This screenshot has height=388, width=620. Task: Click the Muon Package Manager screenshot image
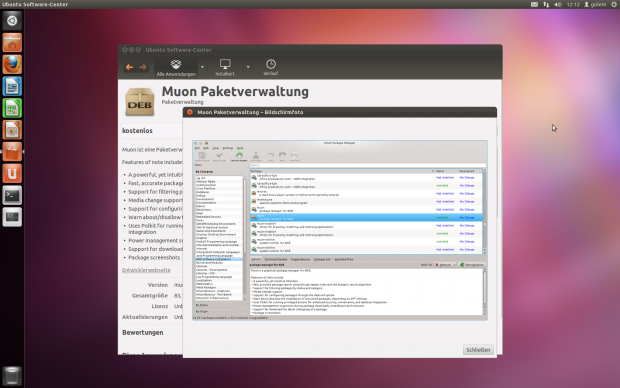point(340,230)
